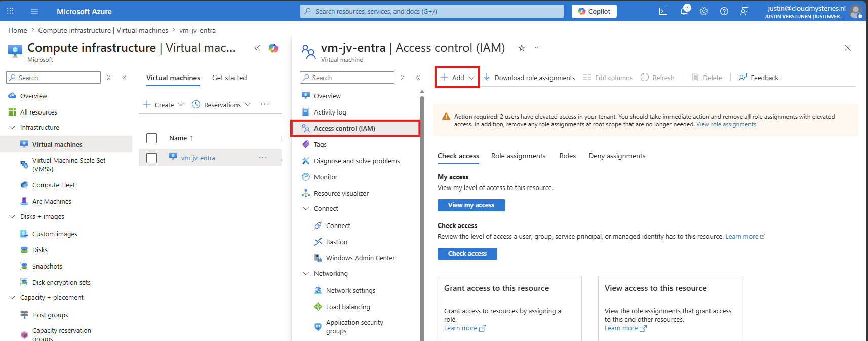This screenshot has width=868, height=341.
Task: Click the View my access button
Action: click(471, 205)
